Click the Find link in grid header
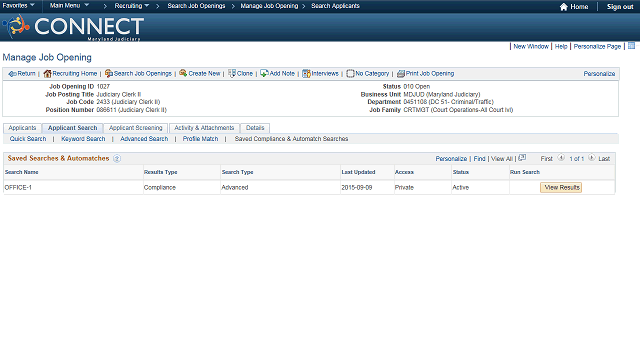The height and width of the screenshot is (360, 640). 480,159
